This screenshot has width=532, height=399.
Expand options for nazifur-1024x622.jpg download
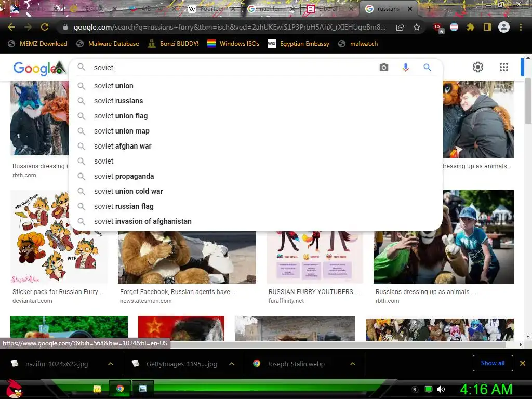(x=111, y=364)
